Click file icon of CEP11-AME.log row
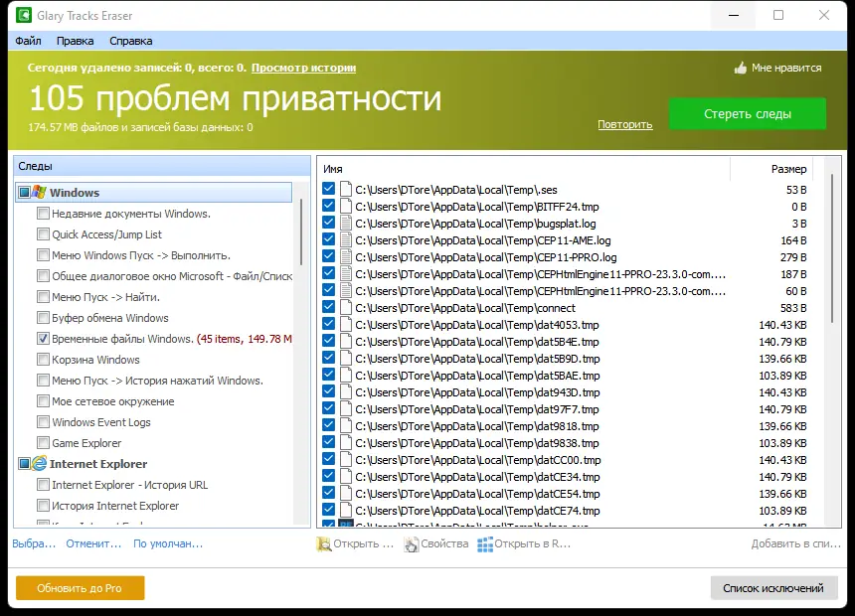 point(346,239)
